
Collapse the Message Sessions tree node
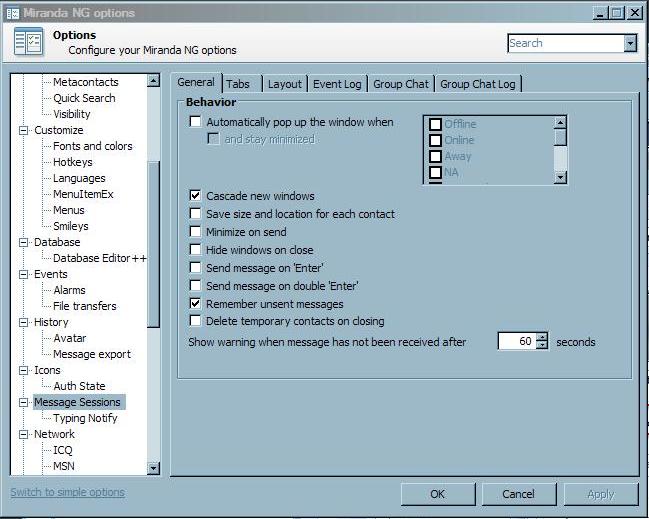pyautogui.click(x=24, y=402)
